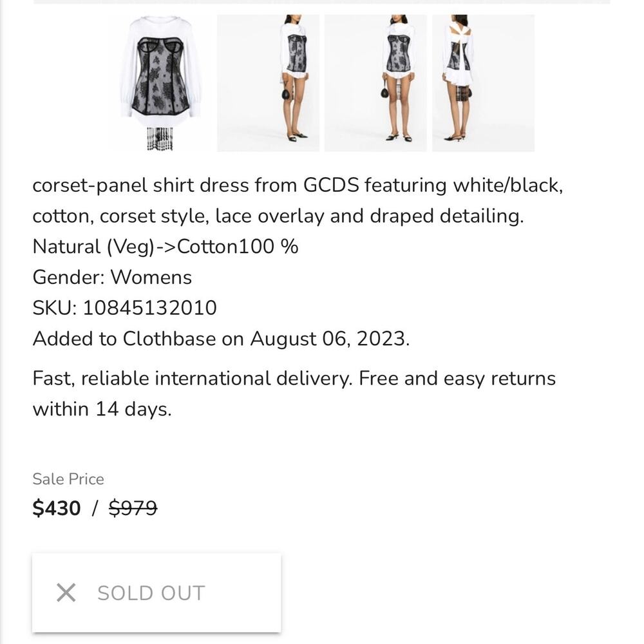The width and height of the screenshot is (644, 644).
Task: Click the word Clothbase in added date
Action: pos(169,339)
